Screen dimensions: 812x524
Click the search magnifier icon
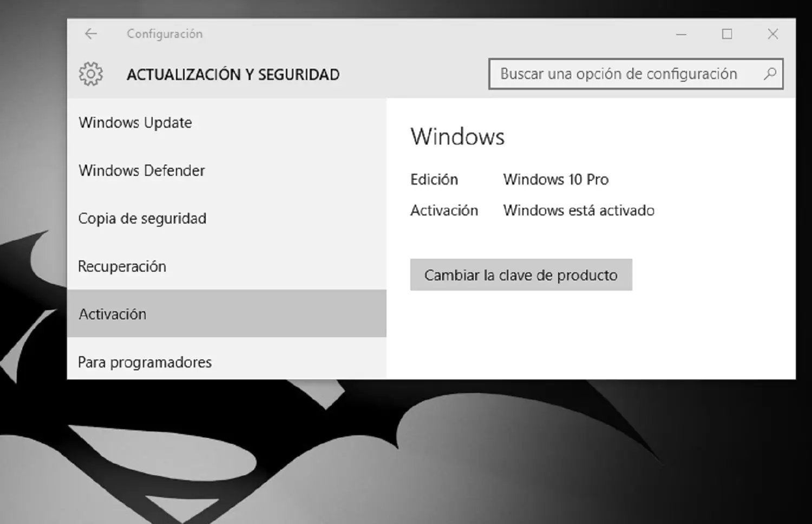click(x=770, y=74)
